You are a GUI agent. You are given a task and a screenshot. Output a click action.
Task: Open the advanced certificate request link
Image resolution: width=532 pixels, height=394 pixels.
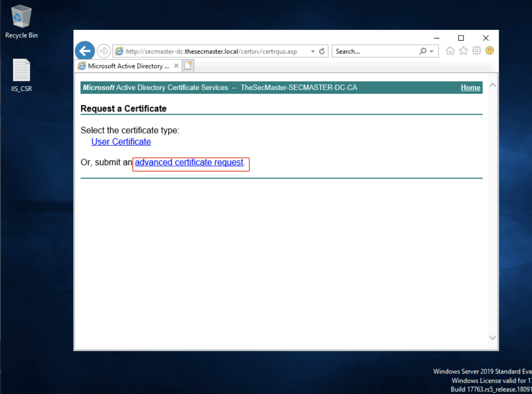pyautogui.click(x=189, y=162)
